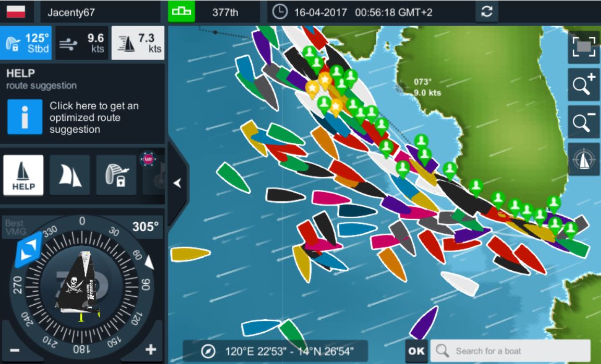Image resolution: width=601 pixels, height=364 pixels.
Task: Decrease heading with the minus button
Action: click(15, 350)
